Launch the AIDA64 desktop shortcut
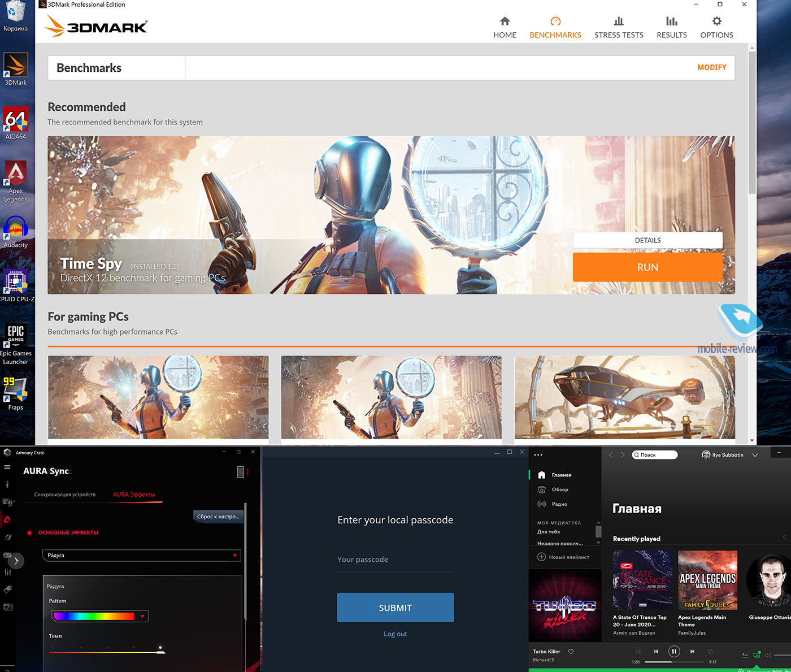791x672 pixels. point(16,123)
